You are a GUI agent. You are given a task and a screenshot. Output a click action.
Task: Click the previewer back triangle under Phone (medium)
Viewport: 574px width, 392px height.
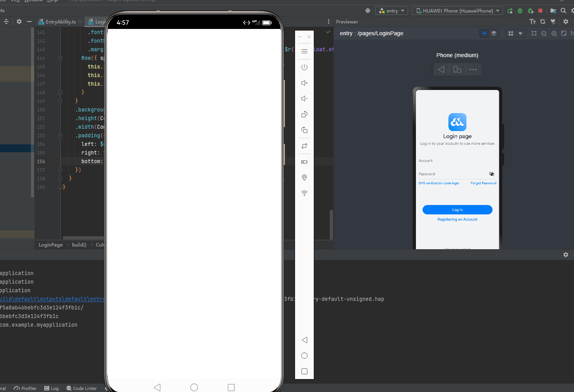click(441, 70)
